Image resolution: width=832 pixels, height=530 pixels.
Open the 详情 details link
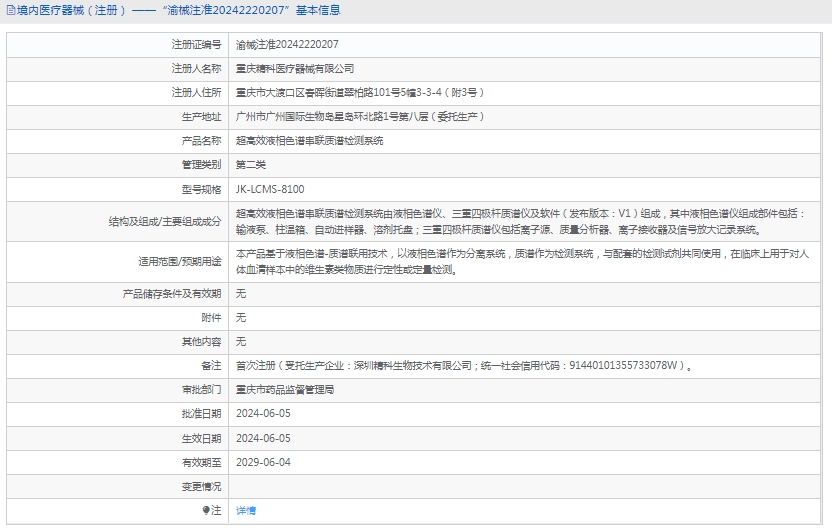246,510
